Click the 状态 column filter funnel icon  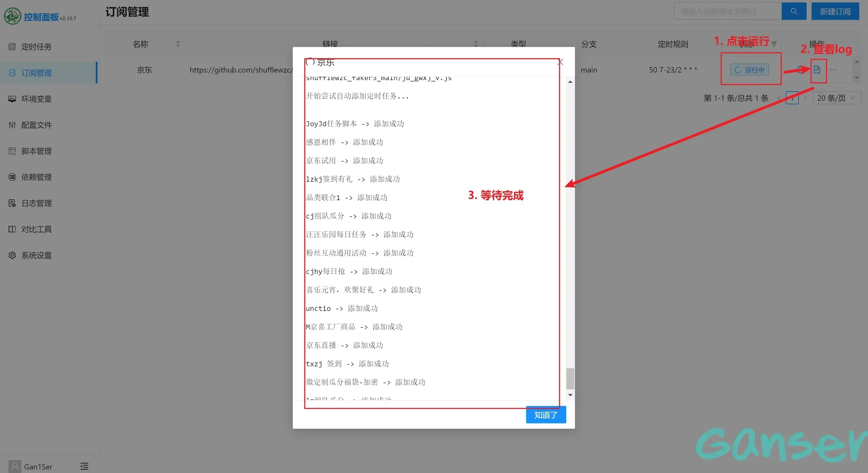pyautogui.click(x=774, y=44)
